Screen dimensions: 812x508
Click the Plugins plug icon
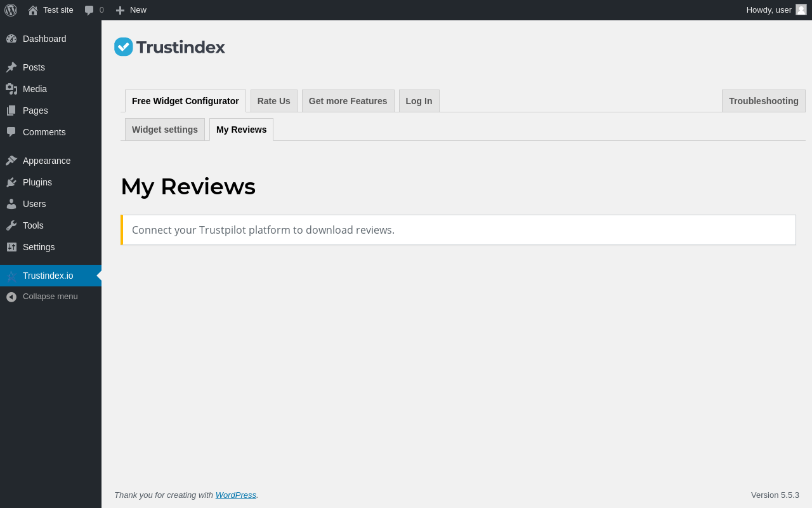11,182
